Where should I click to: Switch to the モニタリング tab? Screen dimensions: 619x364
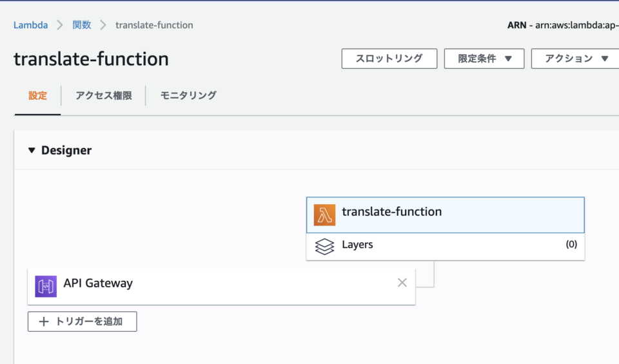coord(188,95)
